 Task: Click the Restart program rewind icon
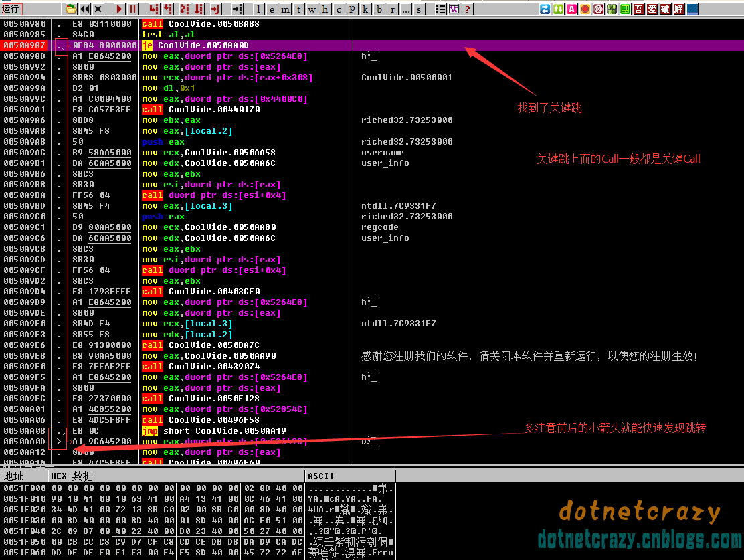coord(85,9)
